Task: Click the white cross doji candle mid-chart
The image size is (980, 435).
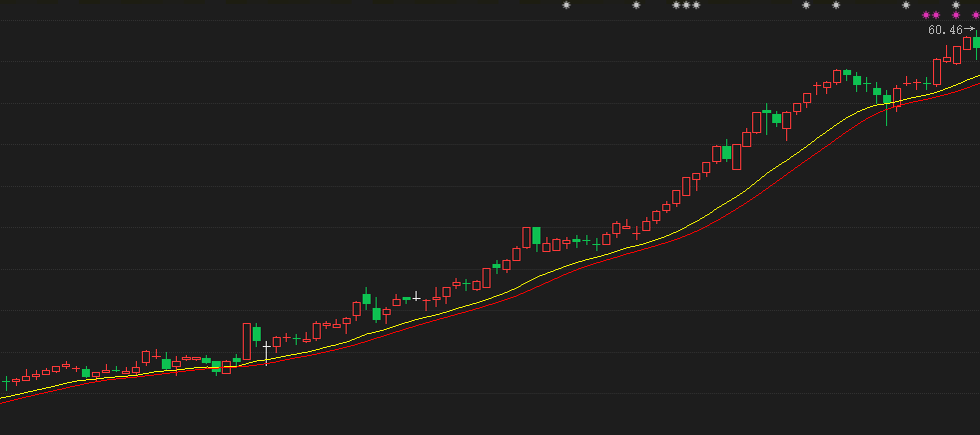Action: pos(417,296)
